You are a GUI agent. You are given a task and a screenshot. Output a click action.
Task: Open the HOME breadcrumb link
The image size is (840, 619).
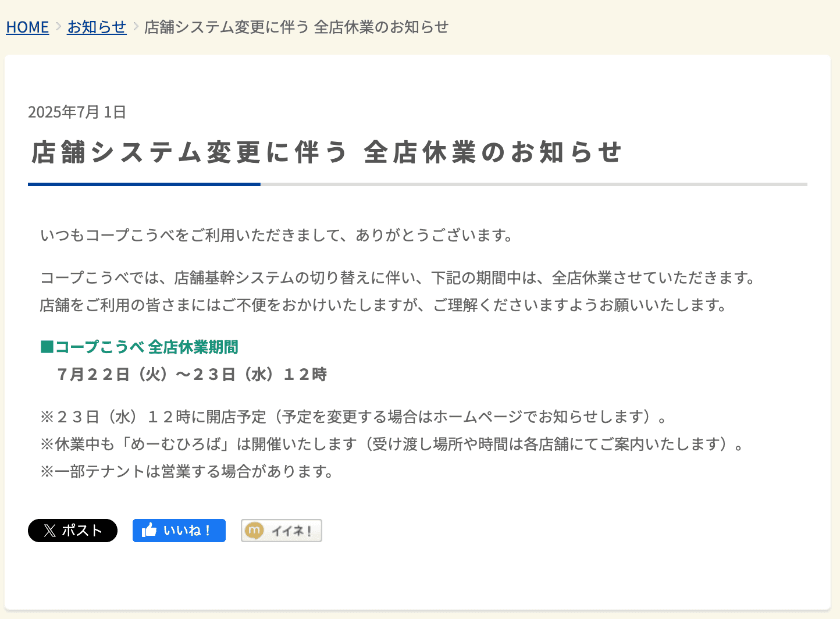[x=27, y=27]
